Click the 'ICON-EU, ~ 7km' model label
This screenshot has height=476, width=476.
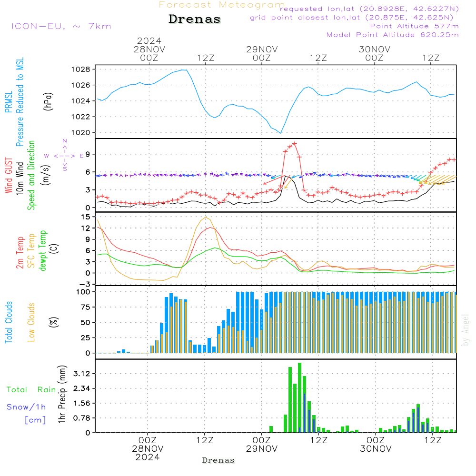61,26
